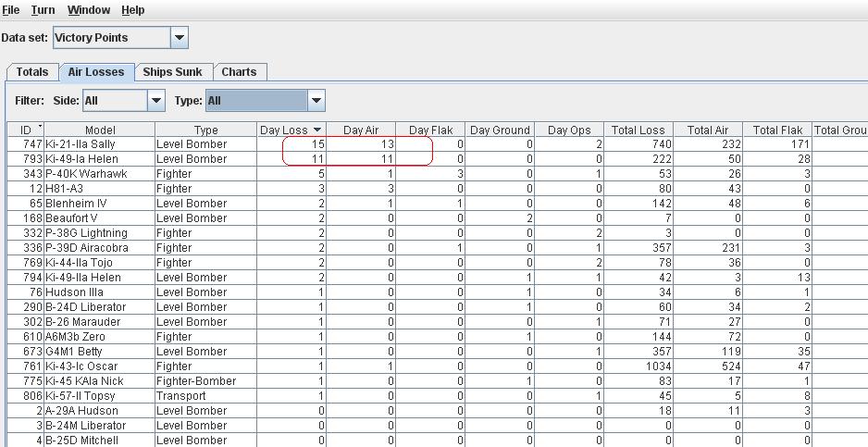The height and width of the screenshot is (447, 868).
Task: Expand the Type filter dropdown
Action: pyautogui.click(x=316, y=101)
